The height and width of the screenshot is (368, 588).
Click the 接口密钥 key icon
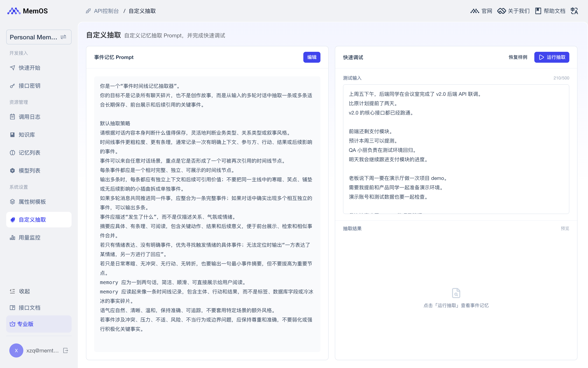(12, 86)
